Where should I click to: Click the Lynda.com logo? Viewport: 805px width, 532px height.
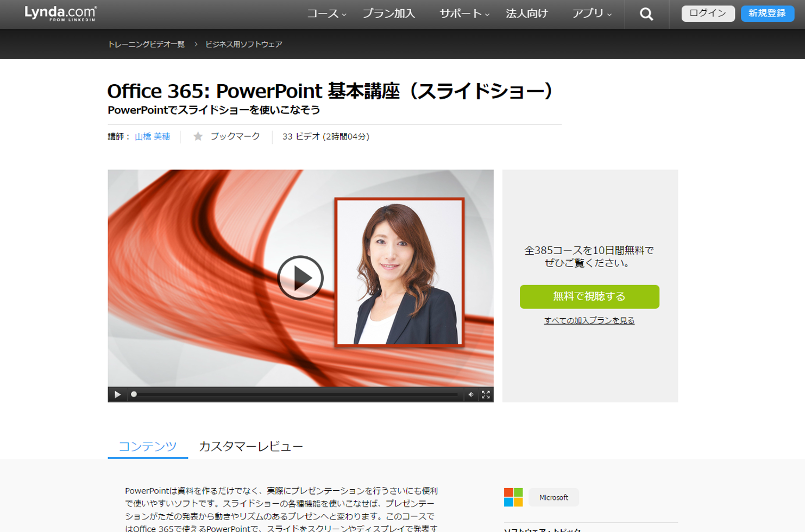(x=60, y=14)
